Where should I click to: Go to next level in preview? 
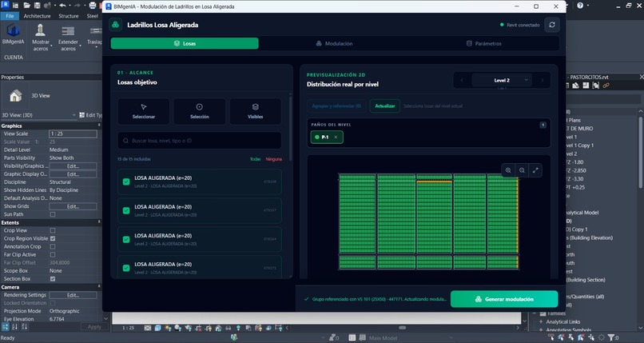point(542,80)
